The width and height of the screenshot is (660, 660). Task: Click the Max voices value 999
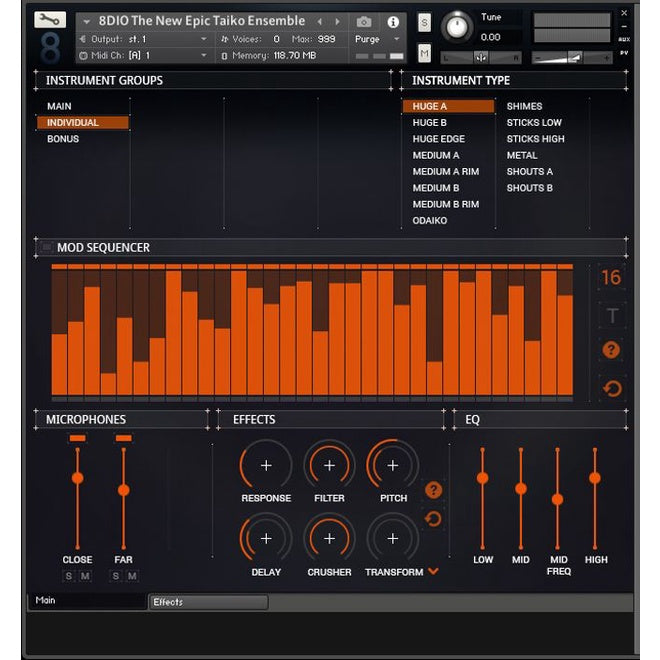click(x=326, y=39)
